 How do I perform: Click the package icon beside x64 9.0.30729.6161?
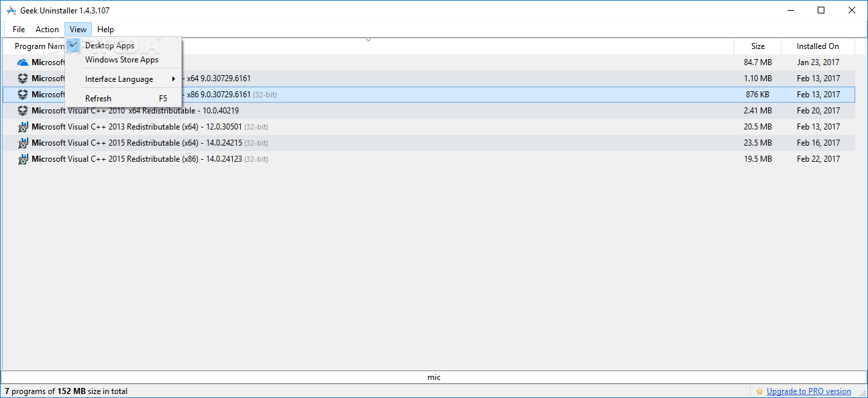[23, 79]
